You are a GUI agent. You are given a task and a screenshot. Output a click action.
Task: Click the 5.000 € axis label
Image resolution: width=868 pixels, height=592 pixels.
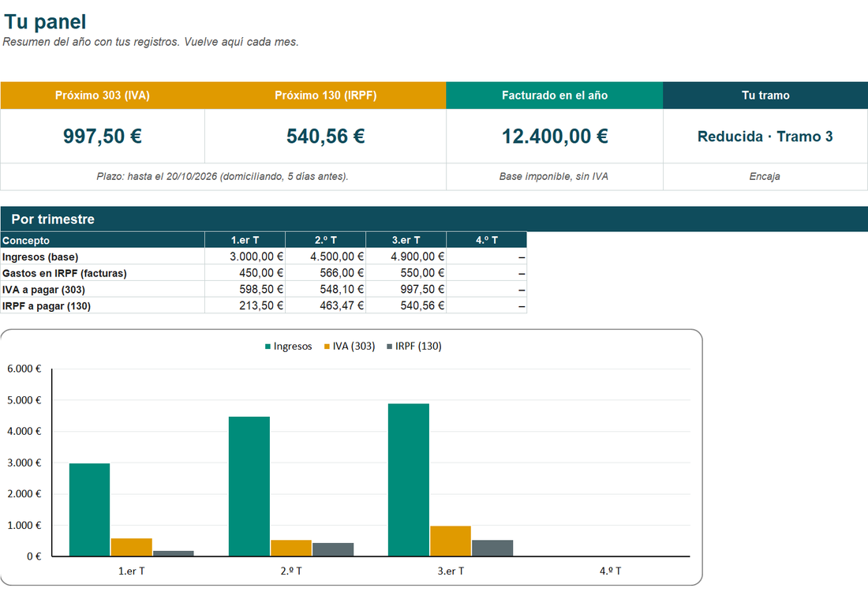pyautogui.click(x=24, y=400)
